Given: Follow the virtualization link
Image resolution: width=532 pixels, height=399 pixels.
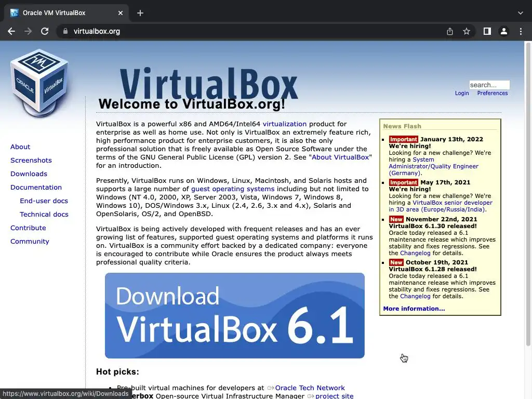Looking at the screenshot, I should tap(284, 124).
